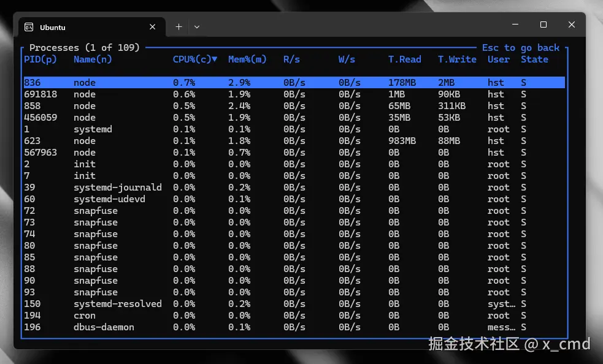The height and width of the screenshot is (364, 603).
Task: Click the terminal icon on the Ubuntu tab
Action: pyautogui.click(x=29, y=28)
